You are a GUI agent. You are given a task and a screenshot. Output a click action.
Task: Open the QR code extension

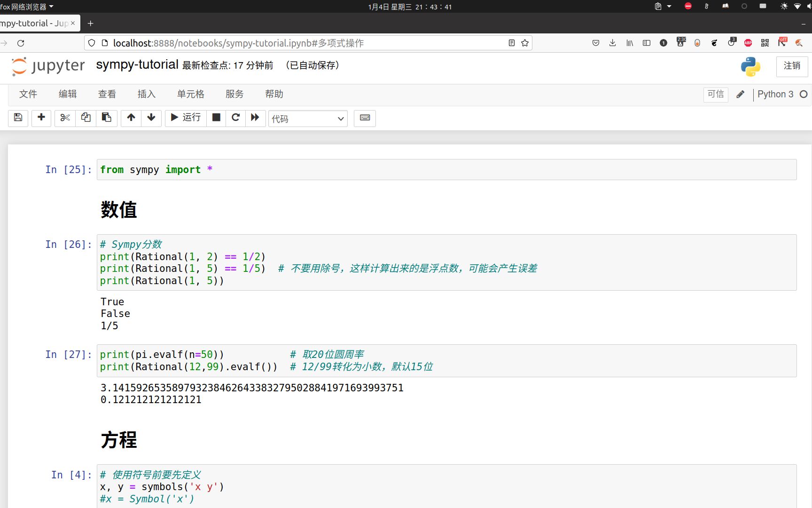point(765,43)
